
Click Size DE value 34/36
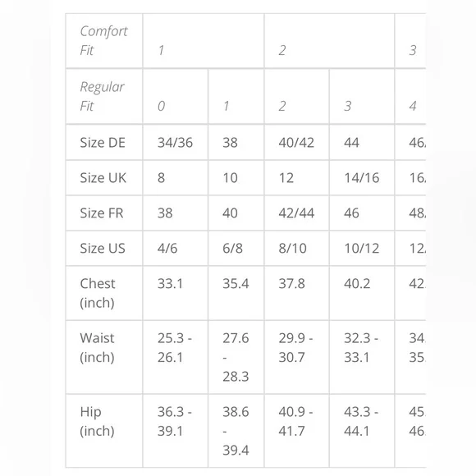175,142
